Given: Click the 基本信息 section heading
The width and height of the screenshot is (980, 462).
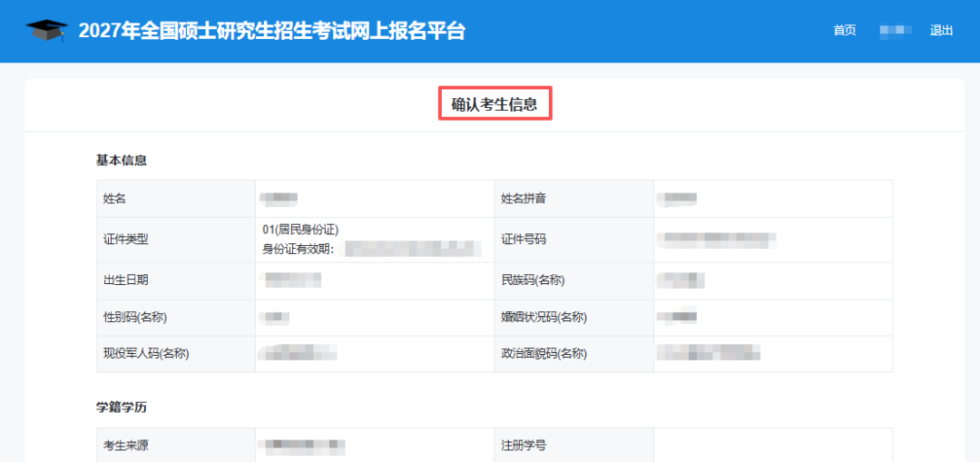Looking at the screenshot, I should click(x=122, y=161).
